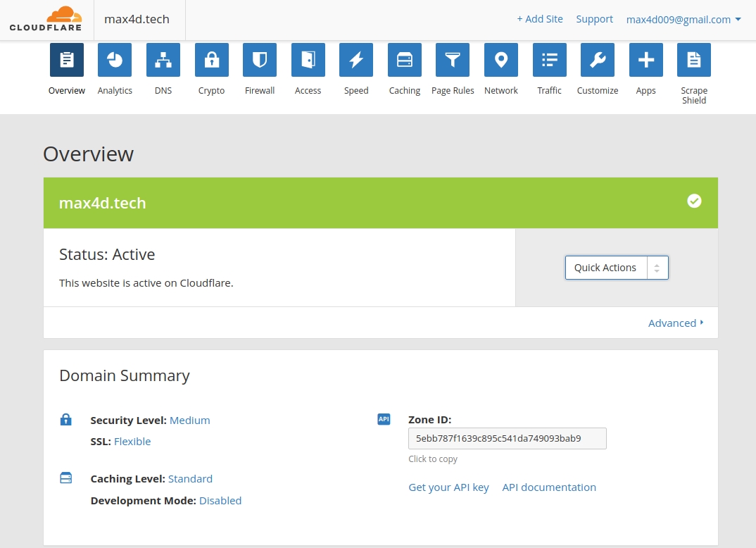Select the Traffic tab label
Image resolution: width=756 pixels, height=548 pixels.
550,91
